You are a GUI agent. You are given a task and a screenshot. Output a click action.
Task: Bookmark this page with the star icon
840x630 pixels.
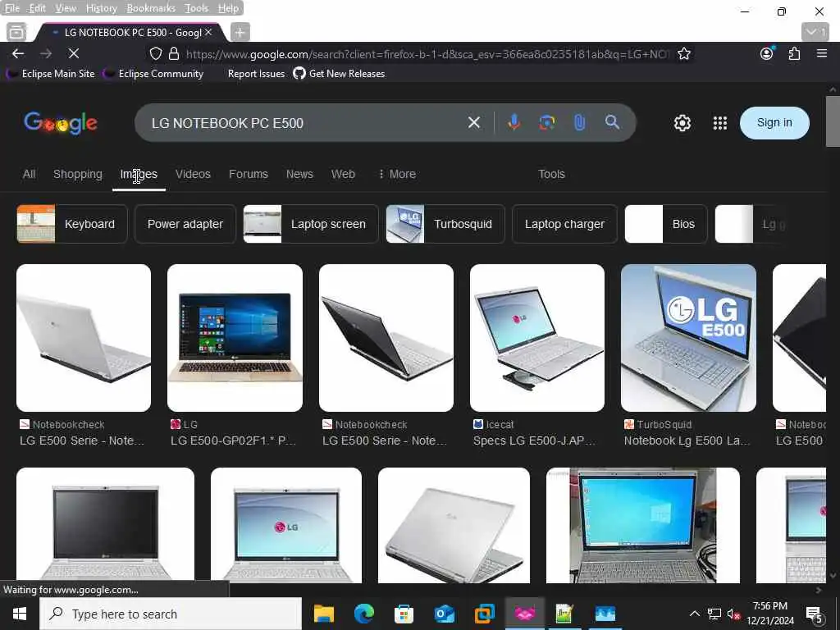coord(683,53)
